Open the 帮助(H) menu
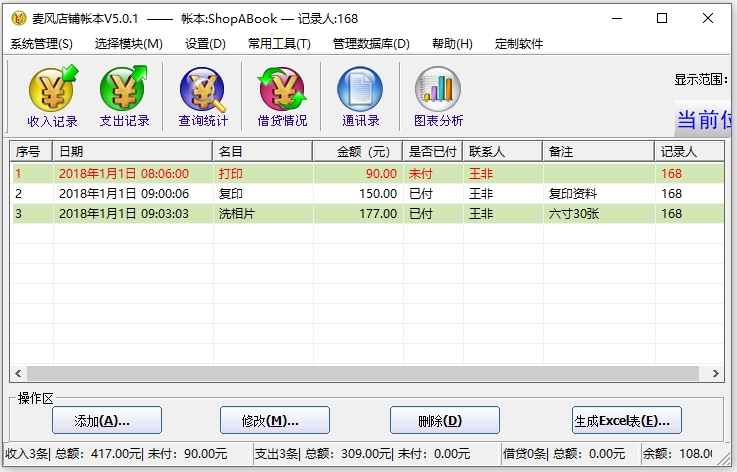The height and width of the screenshot is (472, 737). [x=452, y=44]
